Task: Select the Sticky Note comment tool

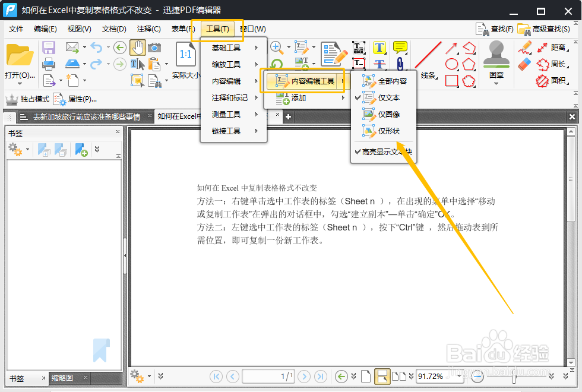Action: [x=400, y=47]
